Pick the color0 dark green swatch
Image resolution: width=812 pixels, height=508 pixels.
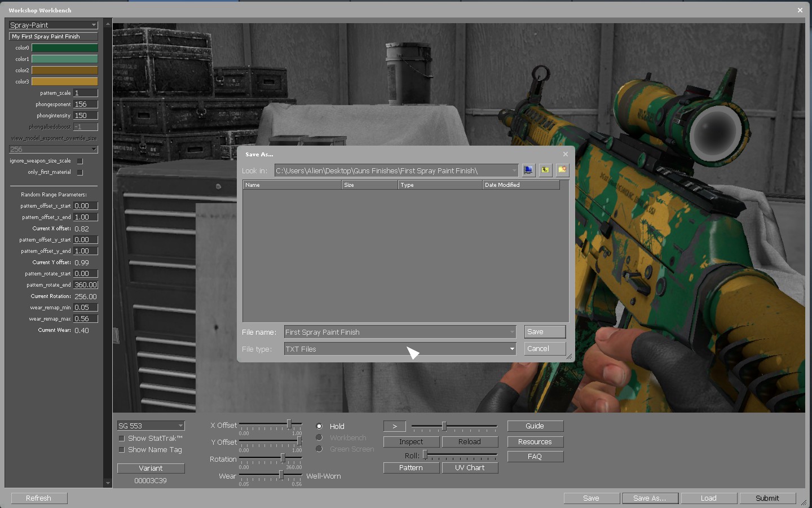[65, 48]
